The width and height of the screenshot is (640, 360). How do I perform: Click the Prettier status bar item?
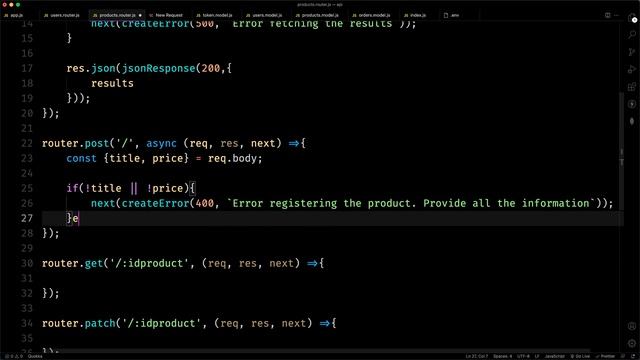(606, 356)
